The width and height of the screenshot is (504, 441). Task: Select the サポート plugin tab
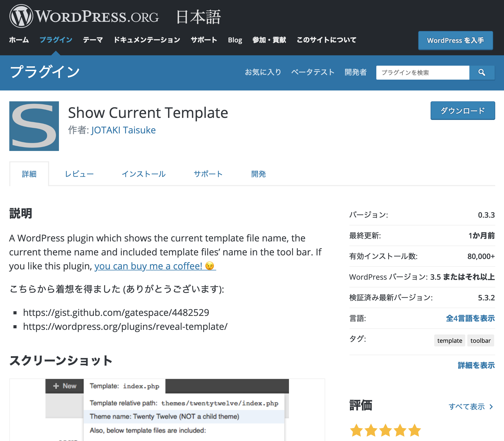[x=208, y=174]
